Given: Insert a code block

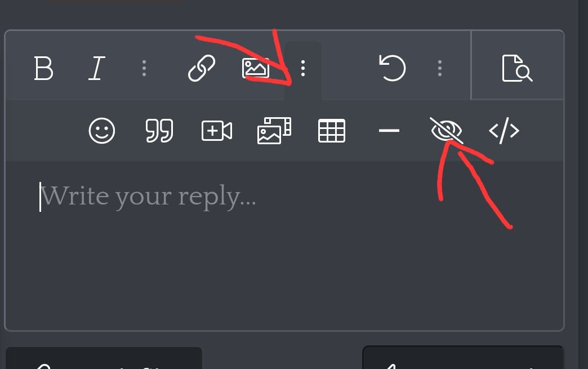Looking at the screenshot, I should [x=504, y=131].
